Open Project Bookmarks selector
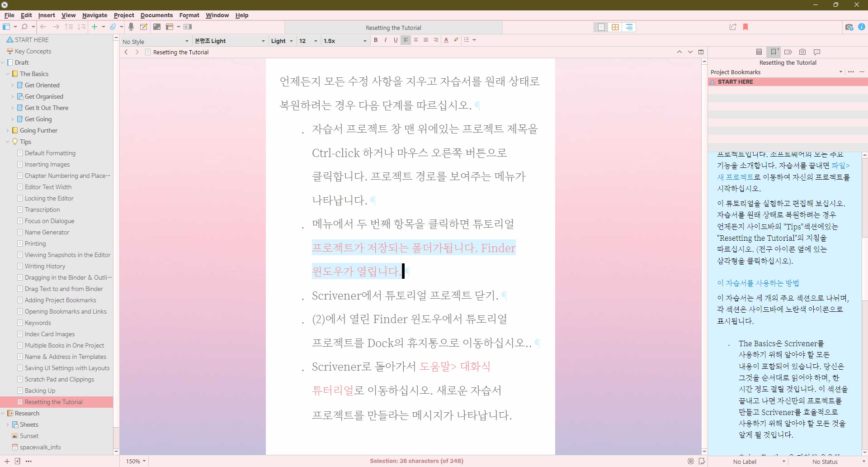This screenshot has height=467, width=868. (x=776, y=72)
